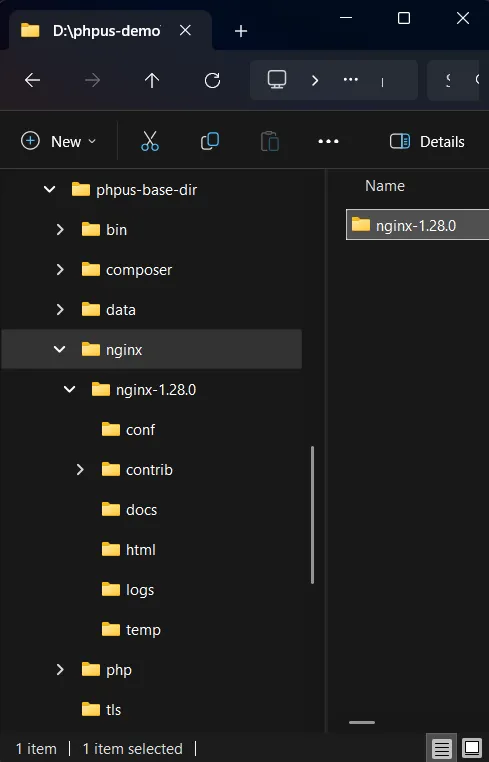Toggle the Details pane

pyautogui.click(x=427, y=141)
